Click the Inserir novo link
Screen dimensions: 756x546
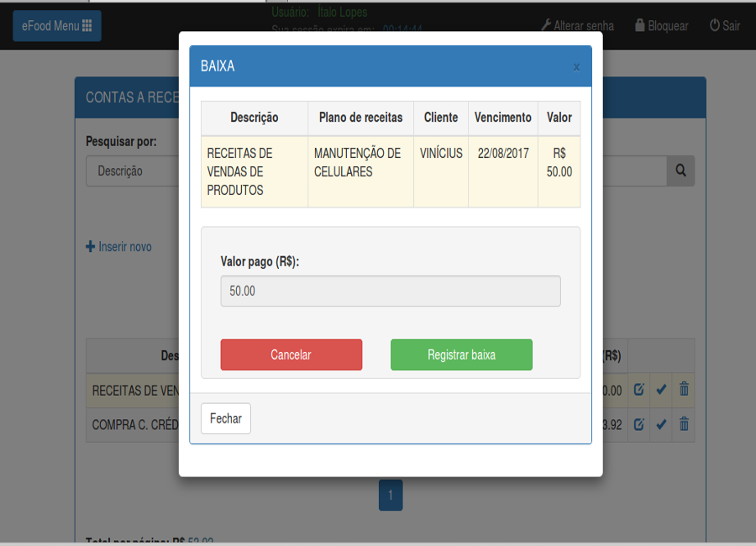point(119,247)
